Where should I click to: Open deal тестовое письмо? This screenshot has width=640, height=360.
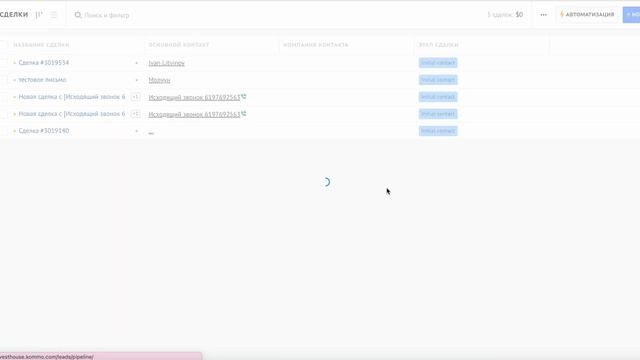42,80
